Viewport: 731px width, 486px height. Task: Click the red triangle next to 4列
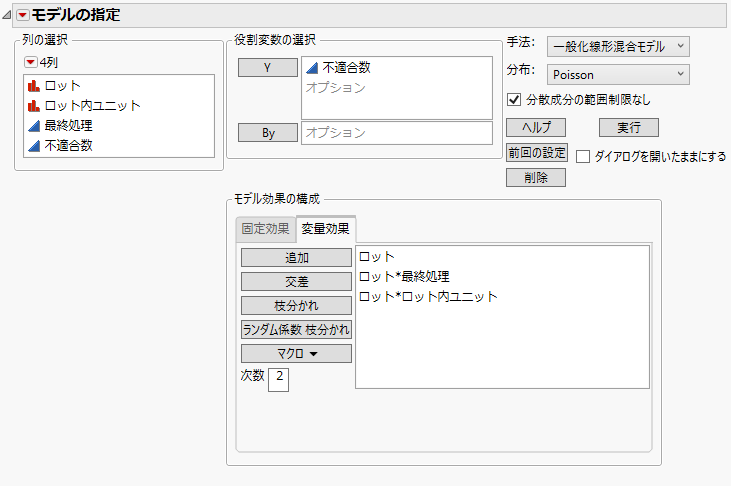(31, 62)
